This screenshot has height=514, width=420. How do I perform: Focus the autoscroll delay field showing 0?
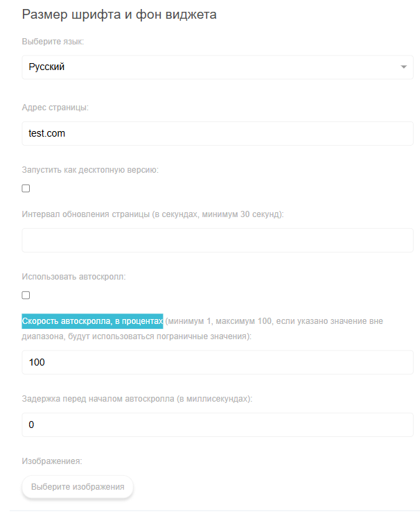(218, 425)
